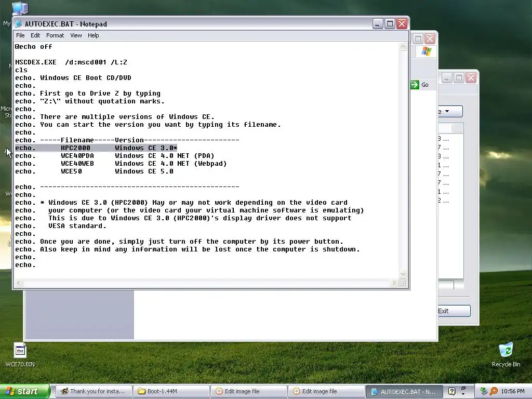Maximize the AUTOEXEC.BAT Notepad window

[x=390, y=24]
